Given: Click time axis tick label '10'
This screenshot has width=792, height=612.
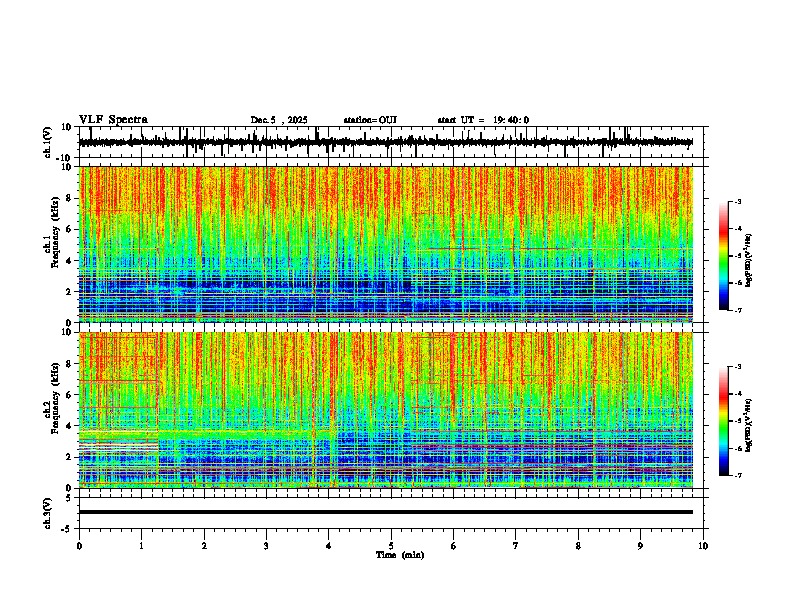Looking at the screenshot, I should coord(703,546).
